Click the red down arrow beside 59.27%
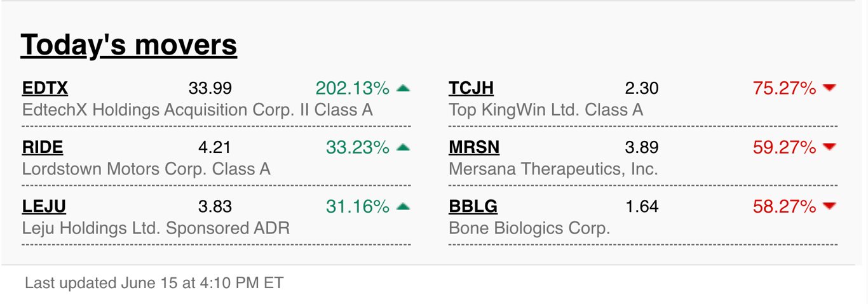The width and height of the screenshot is (868, 304). pyautogui.click(x=829, y=147)
